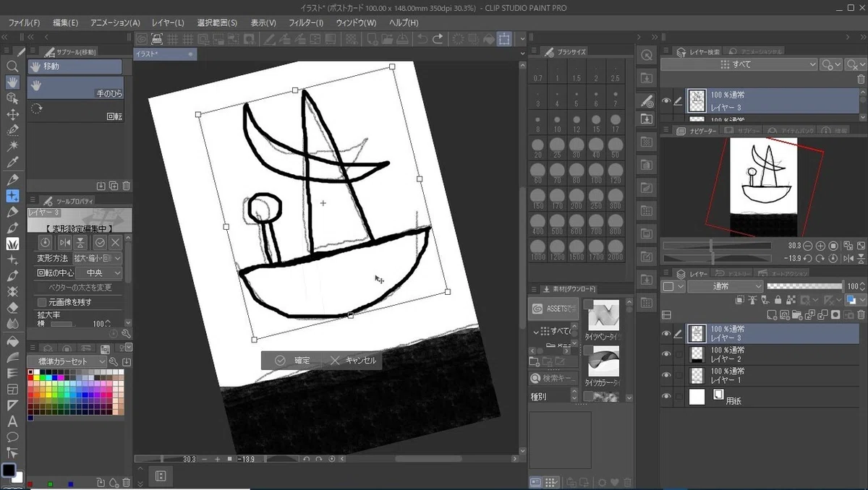Screen dimensions: 868x490
Task: Open the 標準カラーセット dropdown
Action: pyautogui.click(x=67, y=361)
